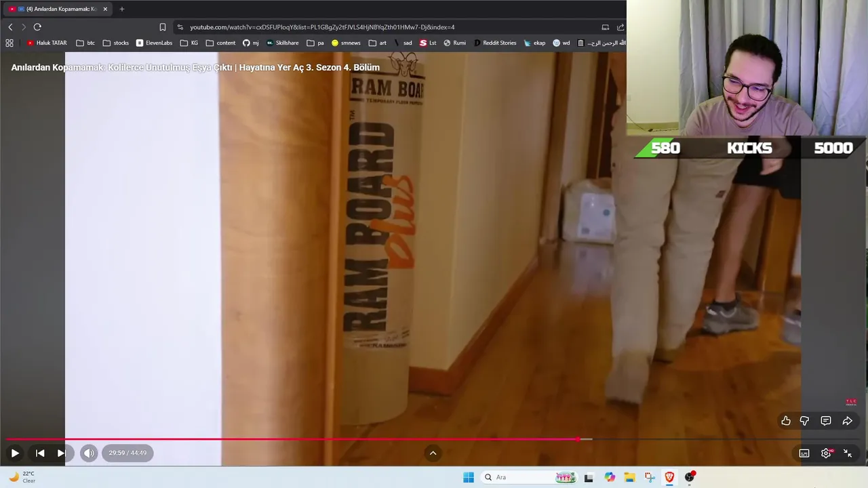Expand the chevron-up panel at bottom center
The height and width of the screenshot is (488, 868).
(433, 453)
